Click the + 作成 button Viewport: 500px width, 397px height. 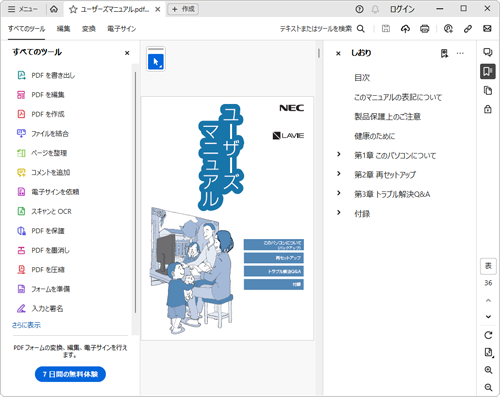[x=183, y=9]
